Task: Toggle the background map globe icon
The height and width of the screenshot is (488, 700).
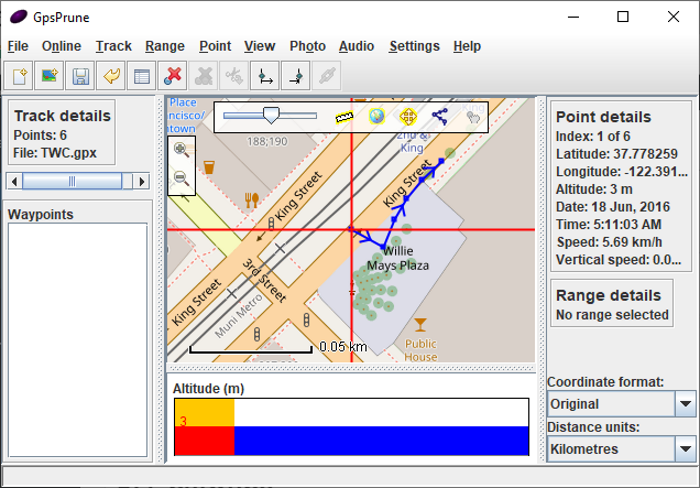Action: pos(376,117)
